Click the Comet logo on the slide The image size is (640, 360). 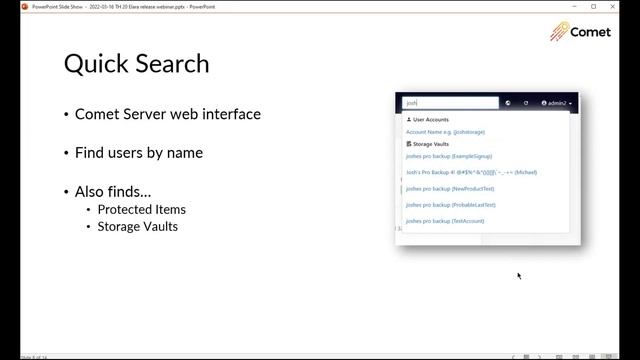click(580, 31)
